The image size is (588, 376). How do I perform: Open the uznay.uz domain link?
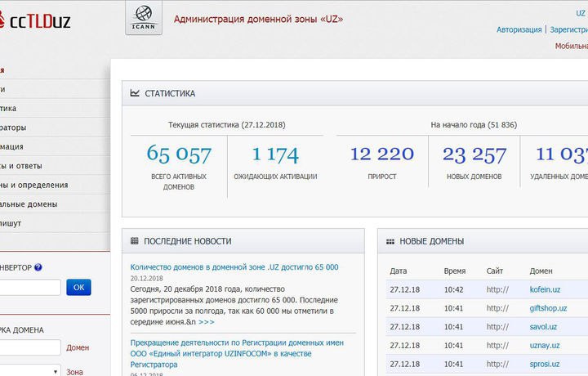pos(545,346)
